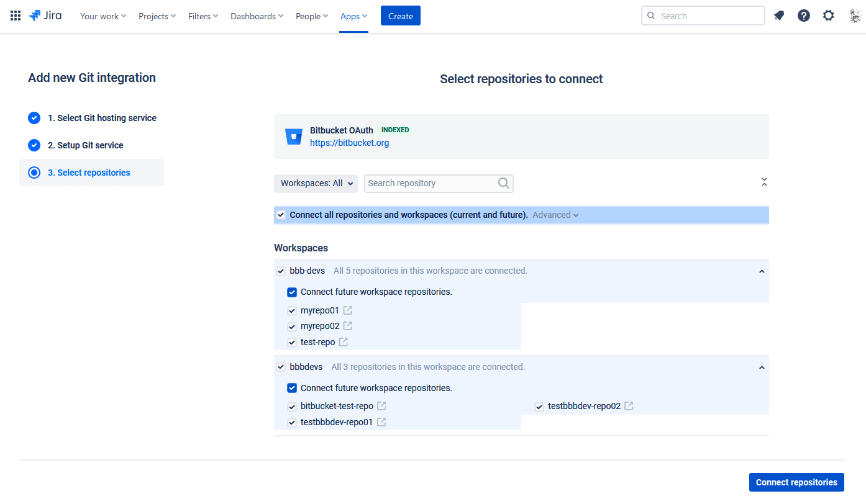The image size is (866, 504).
Task: Go to step 1 Select Git hosting service
Action: [x=102, y=118]
